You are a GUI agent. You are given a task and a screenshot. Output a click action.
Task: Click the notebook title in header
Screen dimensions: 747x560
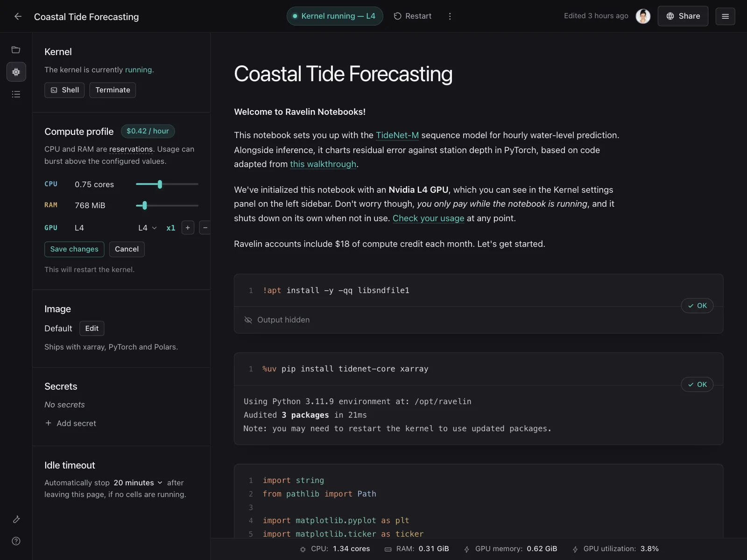(86, 17)
